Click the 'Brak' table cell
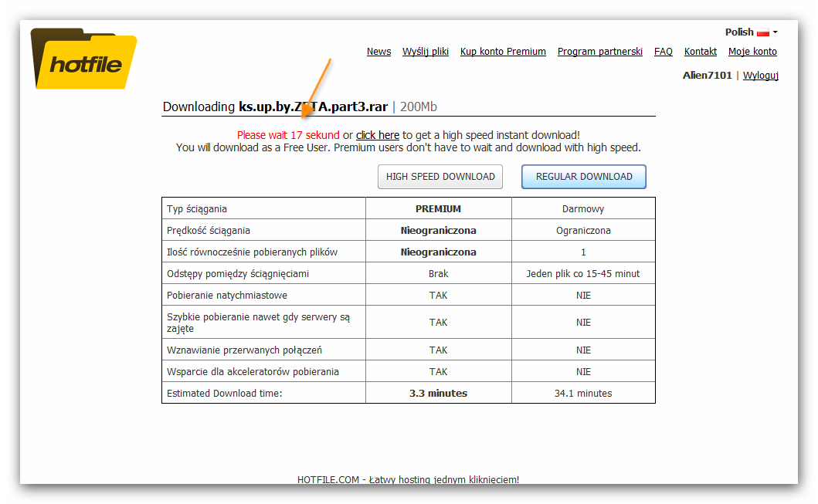The image size is (818, 504). tap(438, 274)
